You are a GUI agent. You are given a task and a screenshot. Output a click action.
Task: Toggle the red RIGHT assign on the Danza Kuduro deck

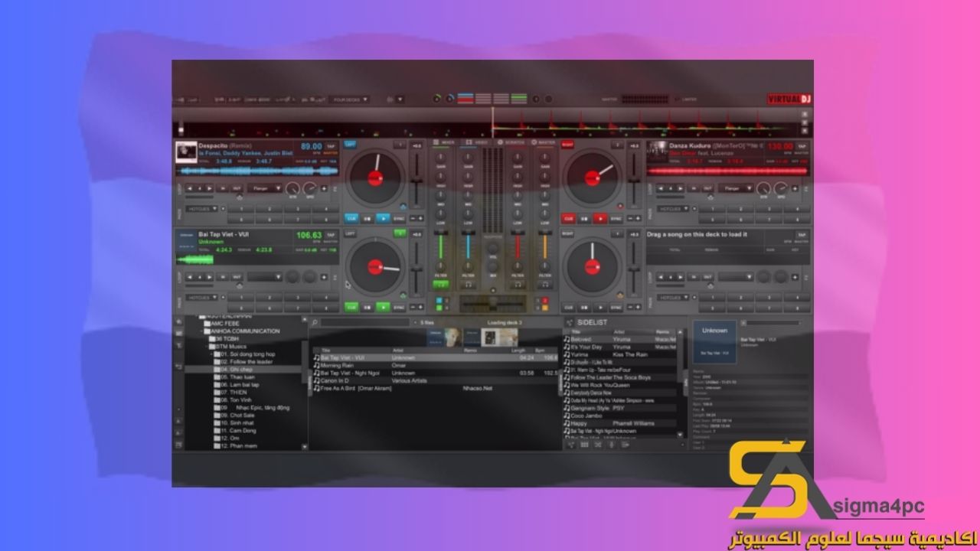coord(567,144)
